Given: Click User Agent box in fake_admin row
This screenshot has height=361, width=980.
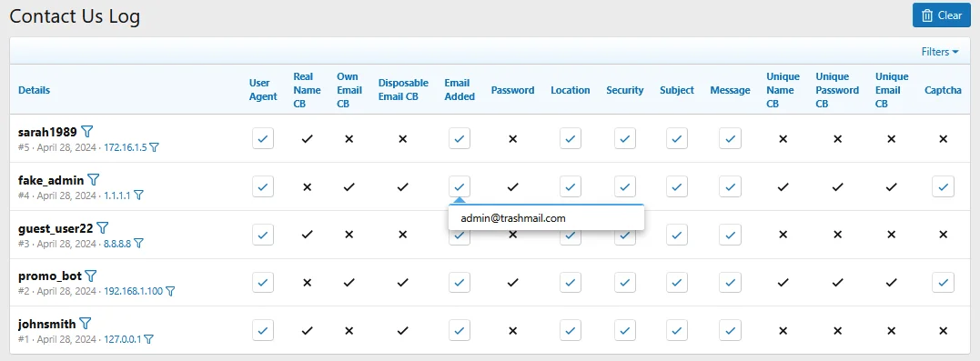Looking at the screenshot, I should [x=263, y=186].
